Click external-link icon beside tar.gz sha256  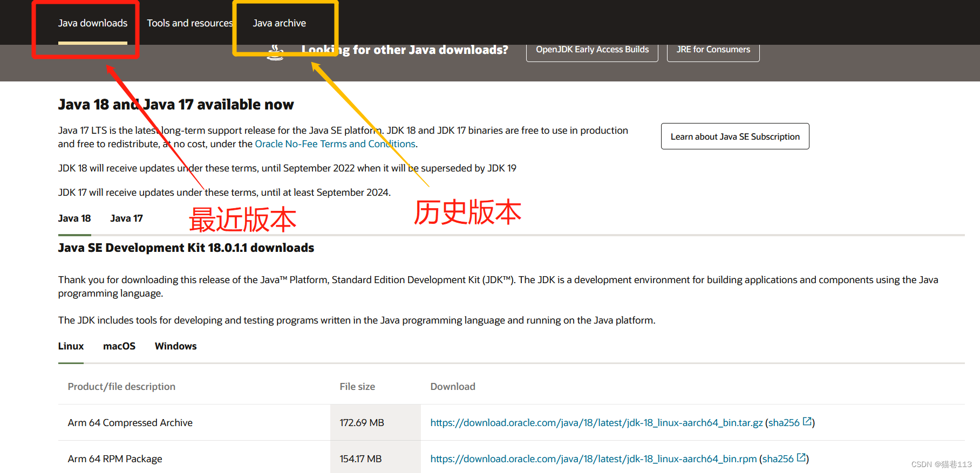[x=807, y=422]
